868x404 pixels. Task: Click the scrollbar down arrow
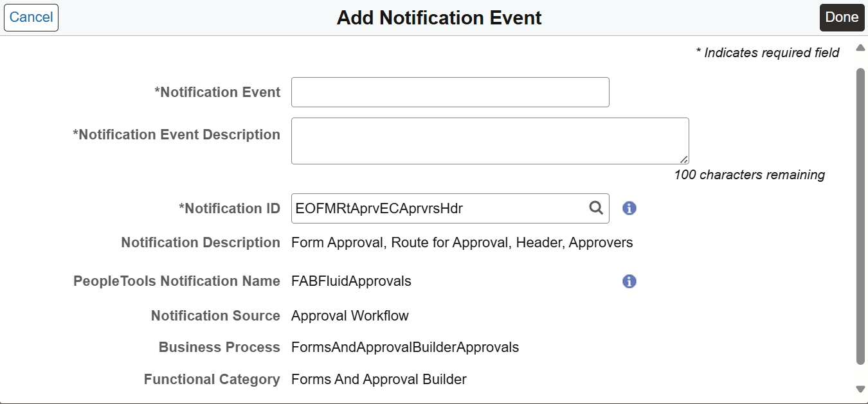pyautogui.click(x=860, y=389)
